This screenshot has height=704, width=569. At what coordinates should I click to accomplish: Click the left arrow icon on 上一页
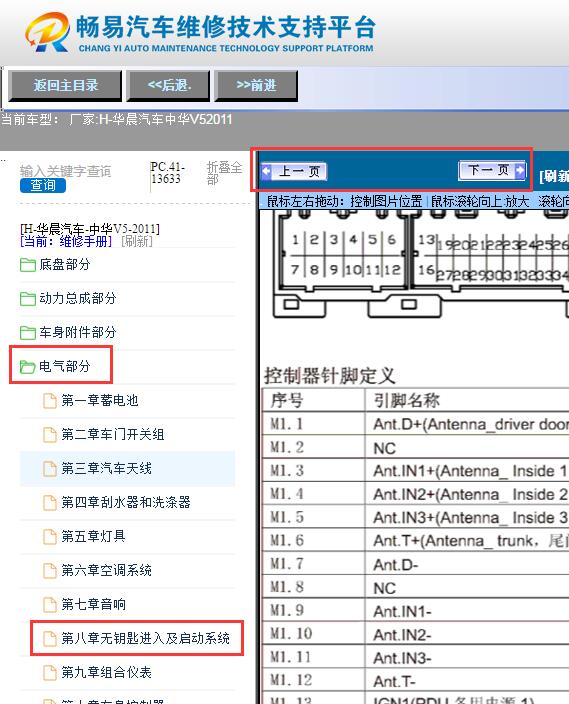pyautogui.click(x=267, y=171)
